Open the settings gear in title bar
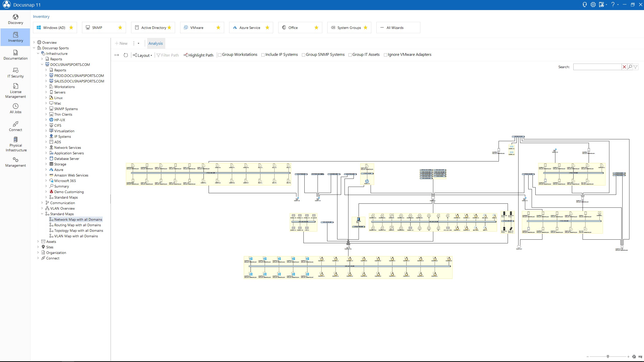Image resolution: width=644 pixels, height=362 pixels. click(593, 5)
